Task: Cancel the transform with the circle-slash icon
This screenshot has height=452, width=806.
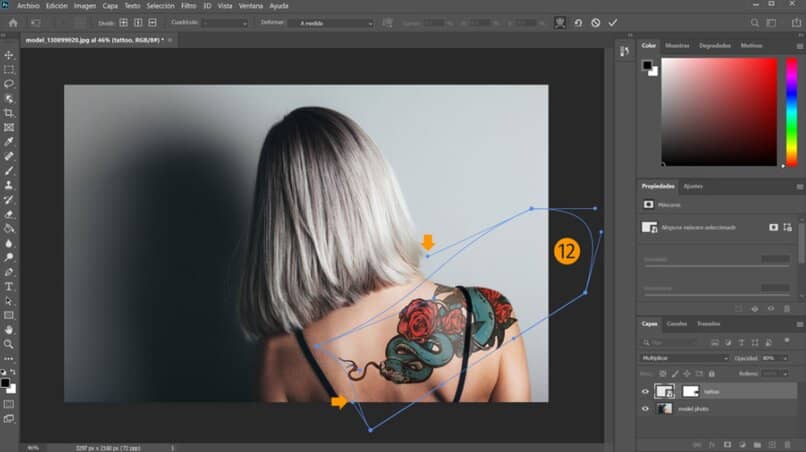Action: pyautogui.click(x=595, y=23)
